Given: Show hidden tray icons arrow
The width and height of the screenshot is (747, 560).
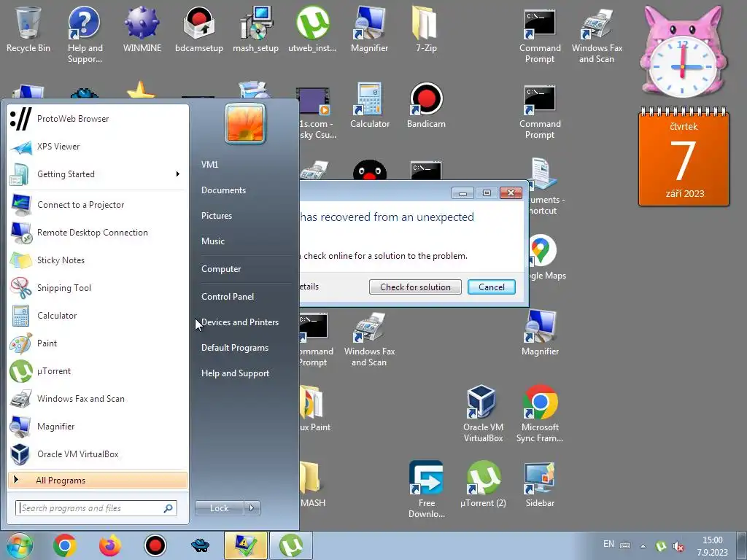Looking at the screenshot, I should tap(643, 545).
